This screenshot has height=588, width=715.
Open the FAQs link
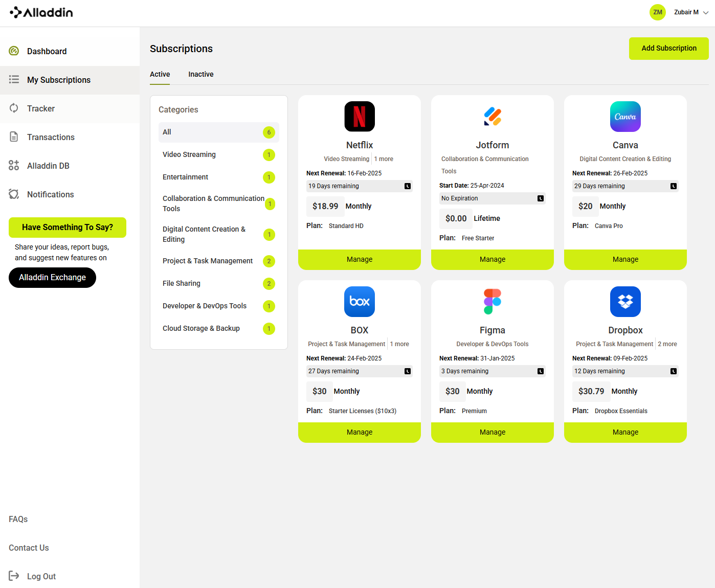point(18,519)
